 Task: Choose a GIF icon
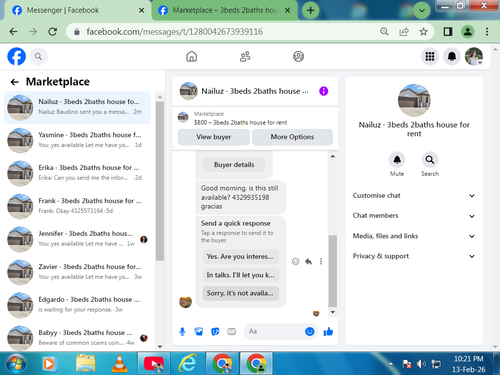(231, 331)
